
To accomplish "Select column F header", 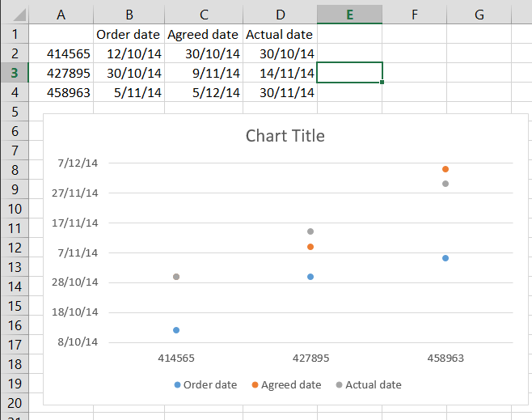I will (x=414, y=15).
